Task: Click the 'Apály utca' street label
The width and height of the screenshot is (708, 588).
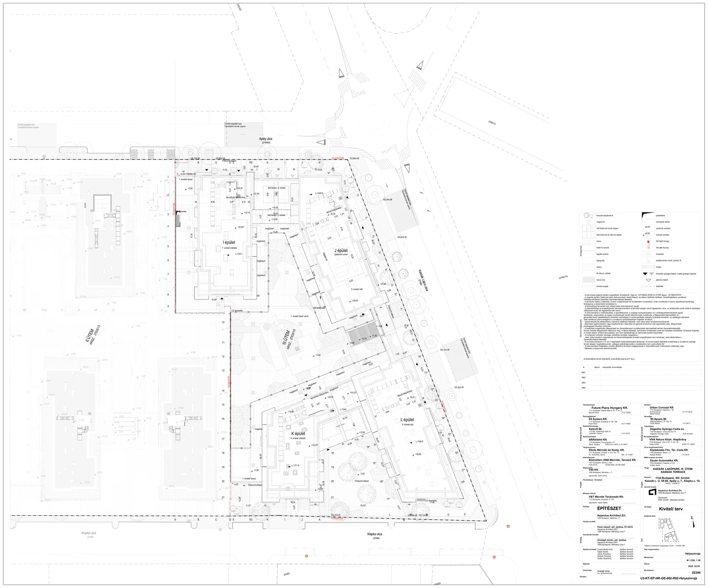Action: [266, 139]
